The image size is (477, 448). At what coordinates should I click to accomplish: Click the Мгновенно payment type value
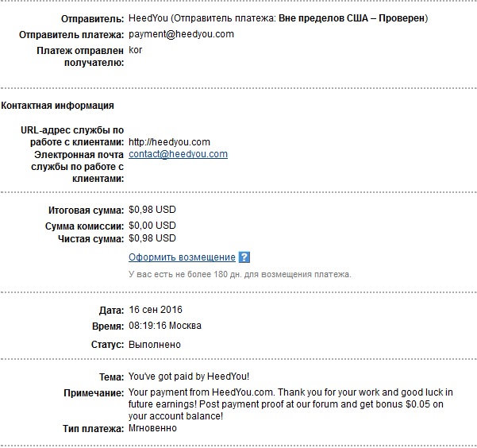point(152,428)
